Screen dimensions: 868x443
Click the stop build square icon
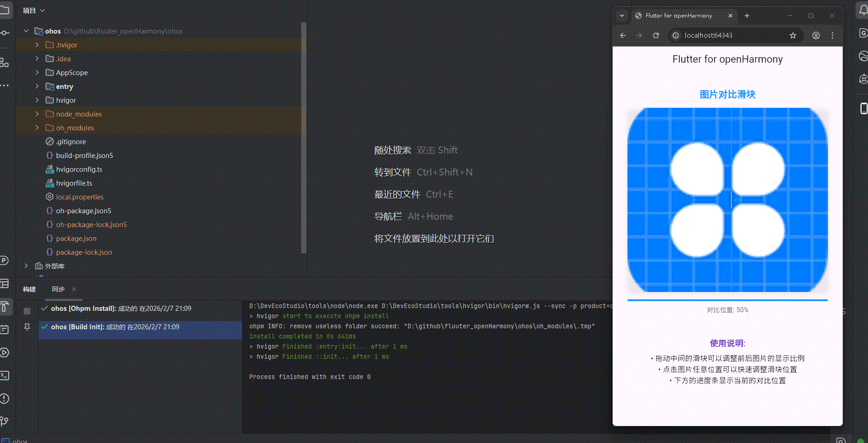pos(27,311)
